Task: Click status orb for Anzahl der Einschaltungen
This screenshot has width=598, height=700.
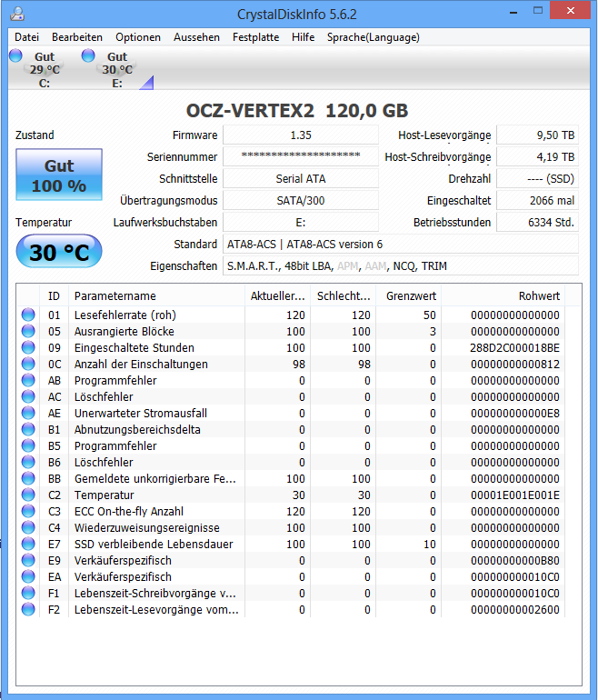Action: click(28, 364)
